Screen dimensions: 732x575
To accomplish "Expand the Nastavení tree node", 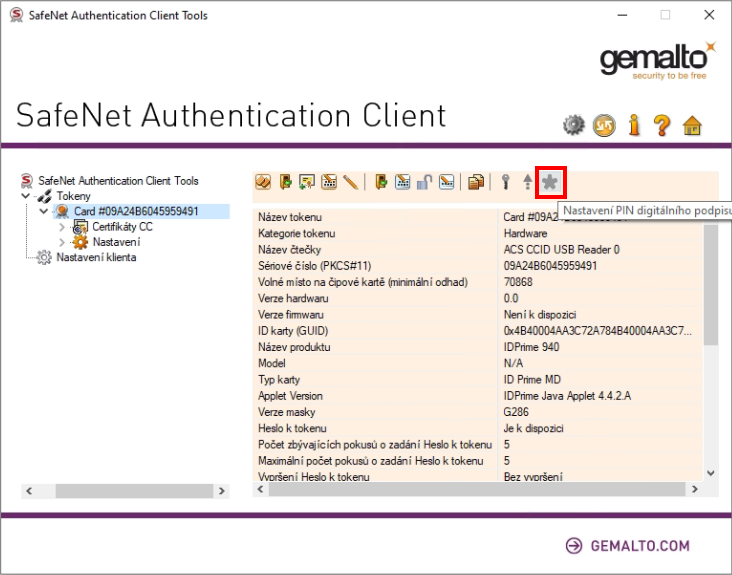I will 62,242.
